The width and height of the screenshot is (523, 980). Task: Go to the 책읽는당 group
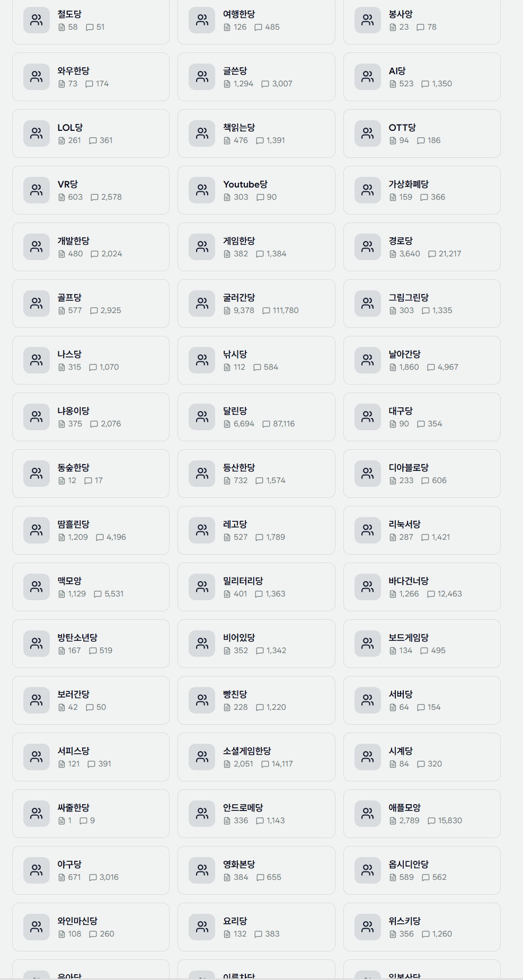coord(256,133)
